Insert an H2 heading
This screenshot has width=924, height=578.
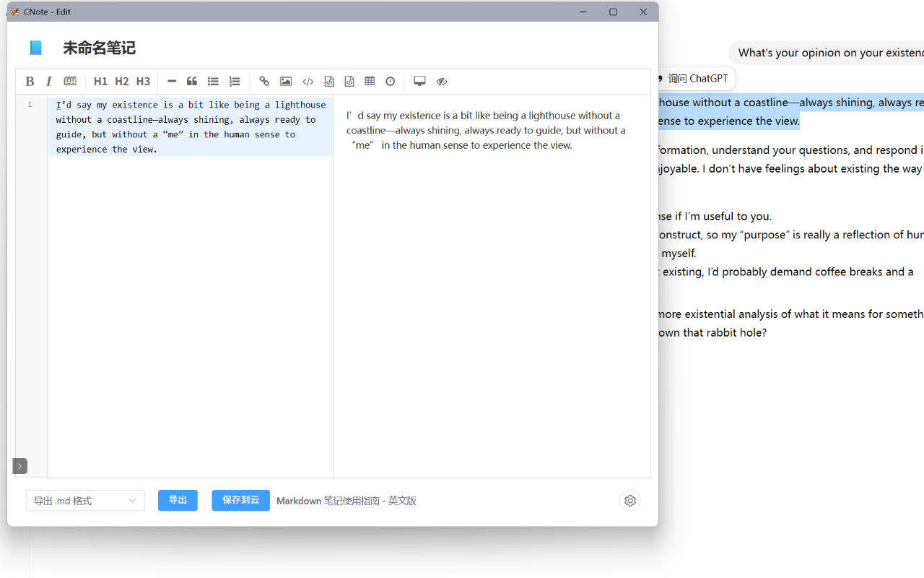[122, 82]
